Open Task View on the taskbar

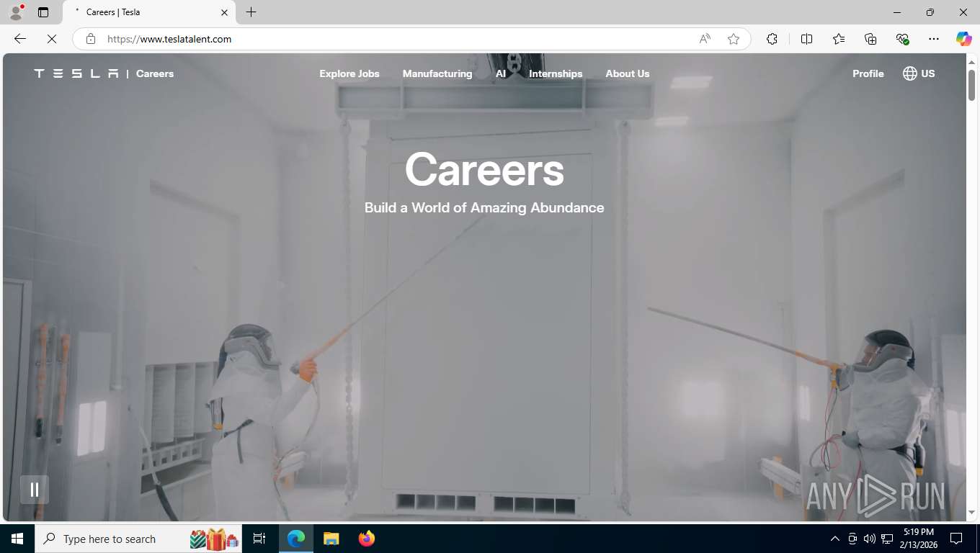click(x=259, y=539)
